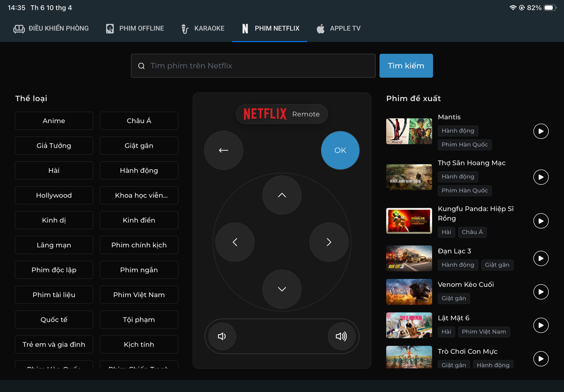This screenshot has height=392, width=564.
Task: Open the Apple TV tab
Action: pos(338,29)
